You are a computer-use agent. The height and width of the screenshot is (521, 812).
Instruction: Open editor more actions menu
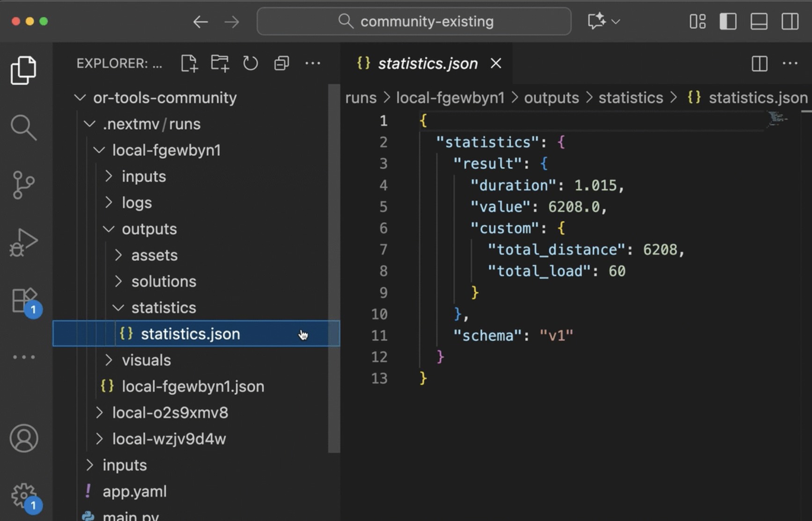click(790, 63)
